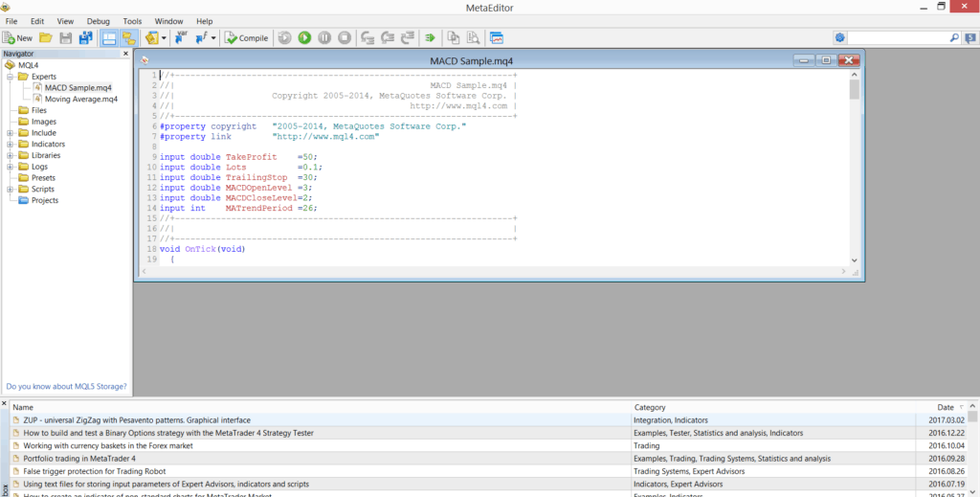Click the down arrow of editor scrollbar

pyautogui.click(x=855, y=260)
